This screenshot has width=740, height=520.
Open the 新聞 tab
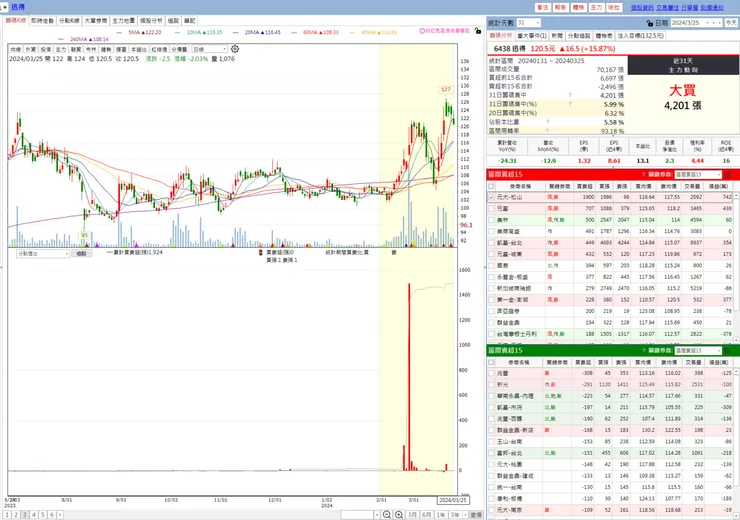tap(557, 36)
